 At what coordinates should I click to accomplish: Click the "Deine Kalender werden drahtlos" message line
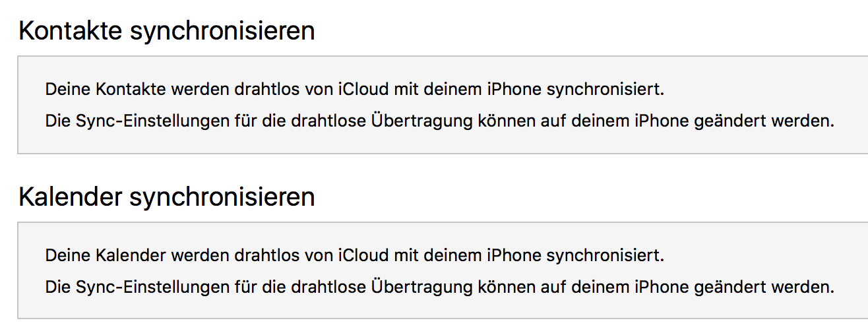click(354, 255)
